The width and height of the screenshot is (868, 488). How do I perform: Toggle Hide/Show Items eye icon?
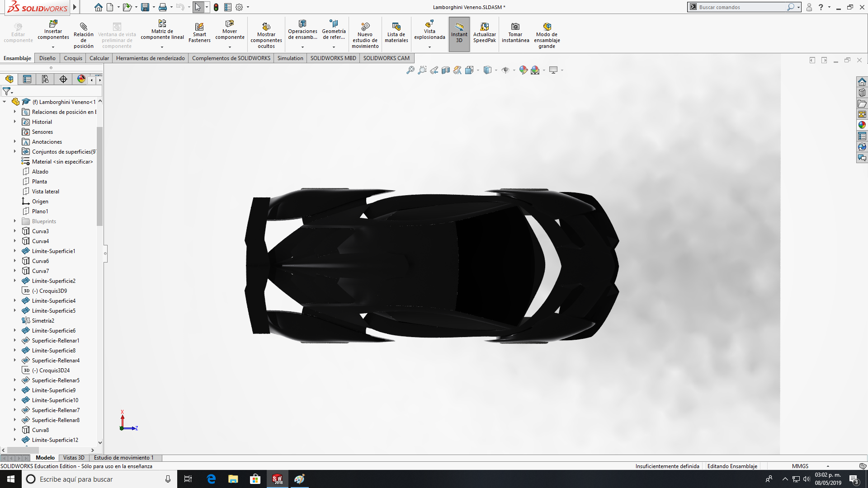505,70
